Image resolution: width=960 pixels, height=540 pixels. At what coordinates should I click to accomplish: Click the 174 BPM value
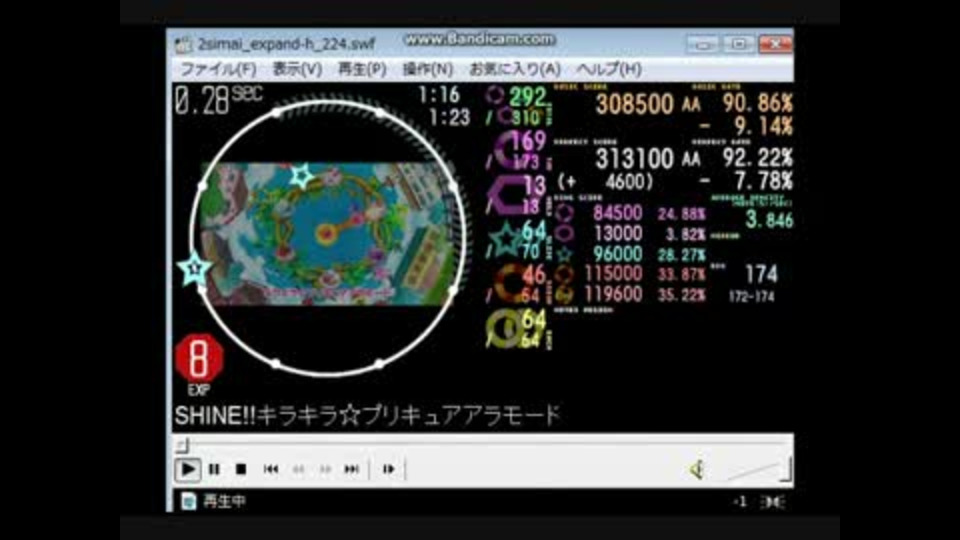[x=761, y=274]
